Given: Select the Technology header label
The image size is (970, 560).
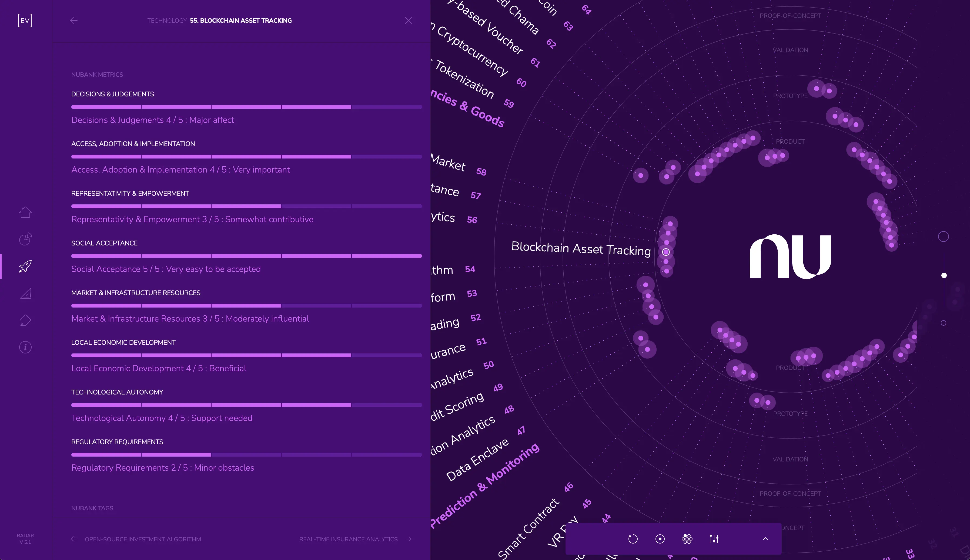Looking at the screenshot, I should [167, 20].
